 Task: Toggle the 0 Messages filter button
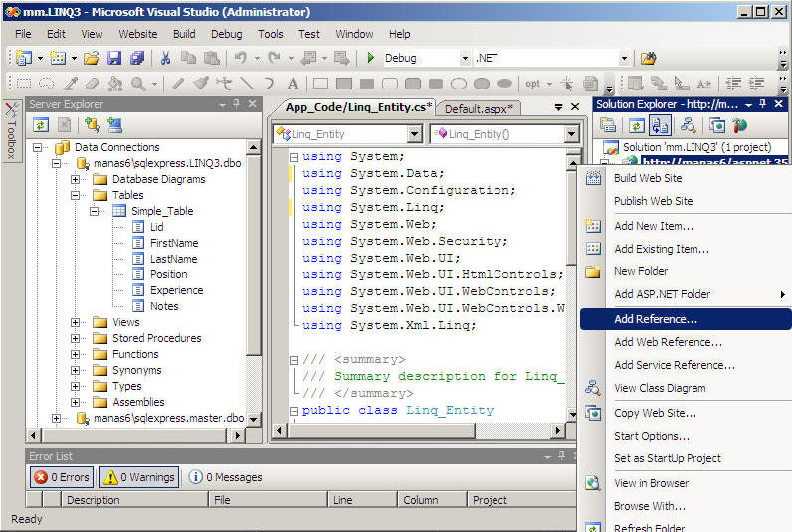[x=225, y=477]
